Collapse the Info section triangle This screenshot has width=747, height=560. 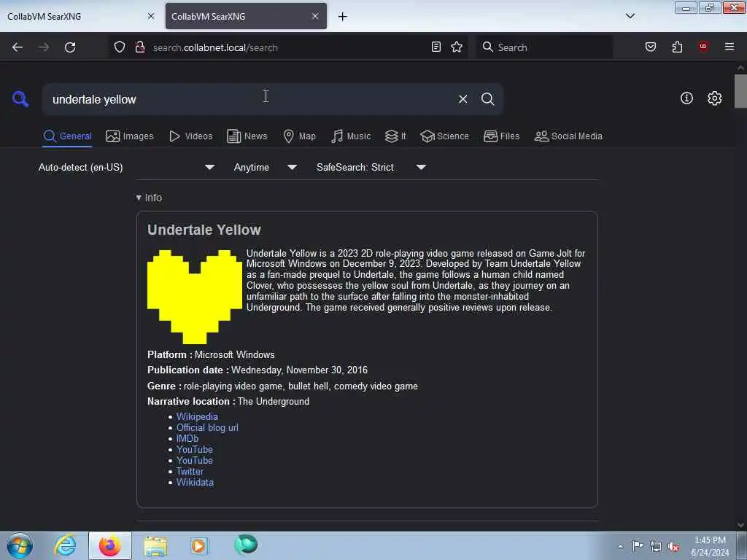click(139, 198)
